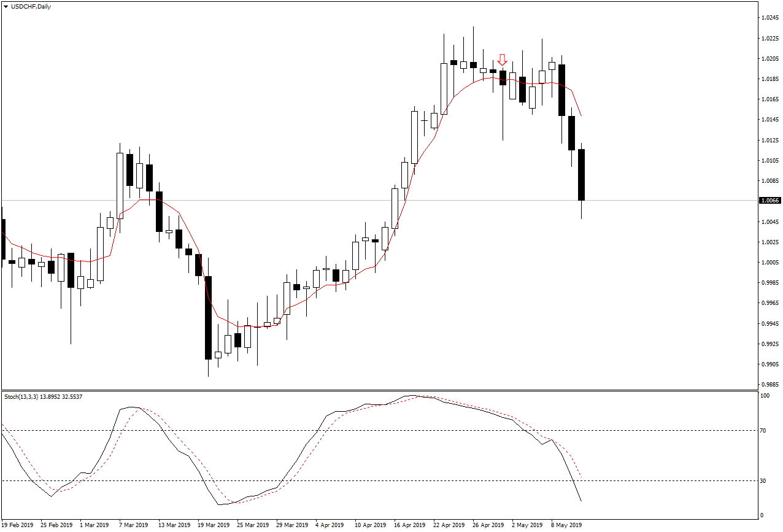Click the 29 Mar 2019 date label
This screenshot has height=532, width=783.
pyautogui.click(x=292, y=525)
